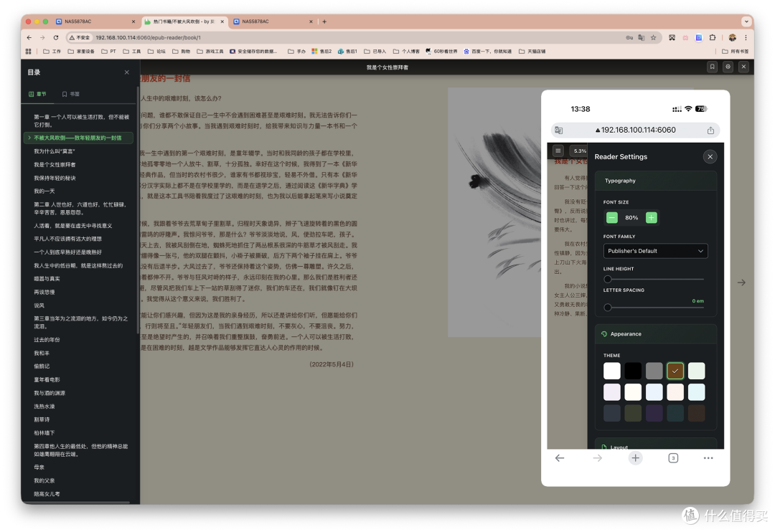Collapse the Typography section
775x532 pixels.
point(655,181)
